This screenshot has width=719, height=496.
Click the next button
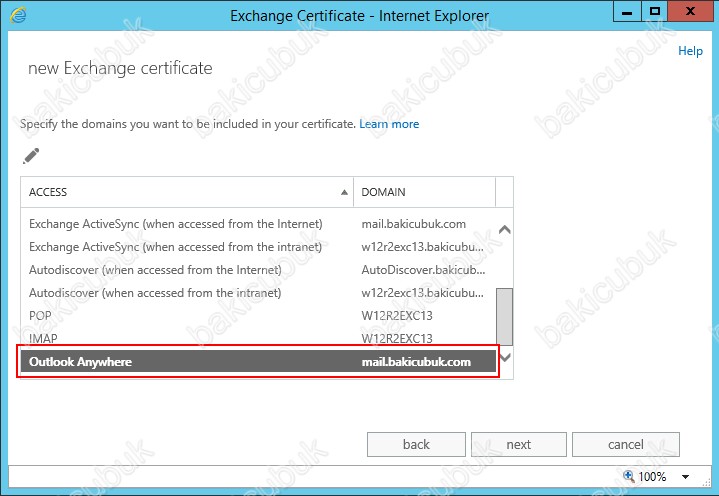(x=519, y=444)
